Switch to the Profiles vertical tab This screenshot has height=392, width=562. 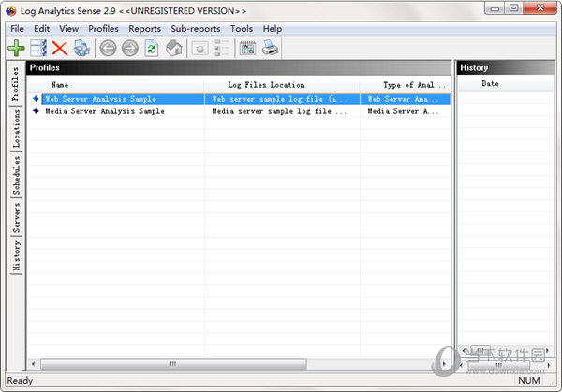[x=16, y=84]
